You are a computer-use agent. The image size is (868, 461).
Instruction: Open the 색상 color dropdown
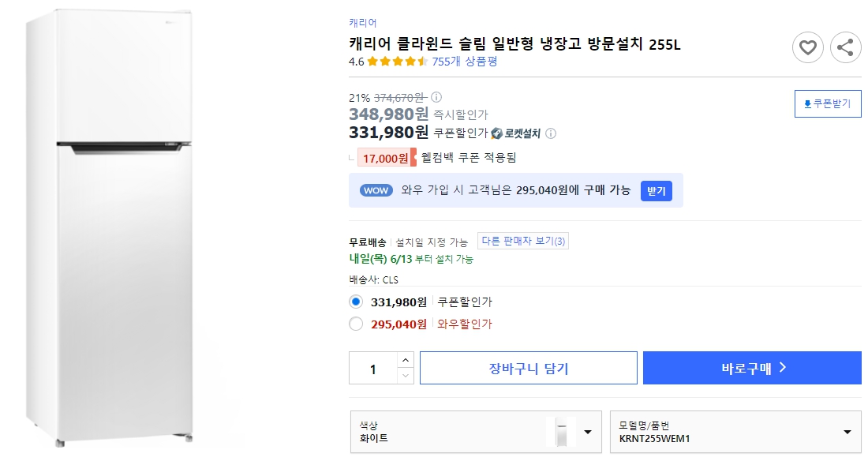pyautogui.click(x=476, y=432)
